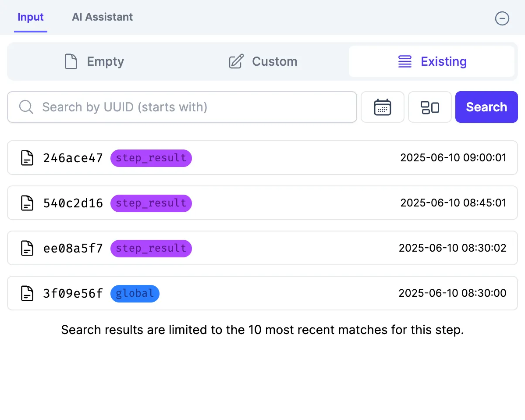
Task: Select the Existing input mode
Action: tap(432, 62)
